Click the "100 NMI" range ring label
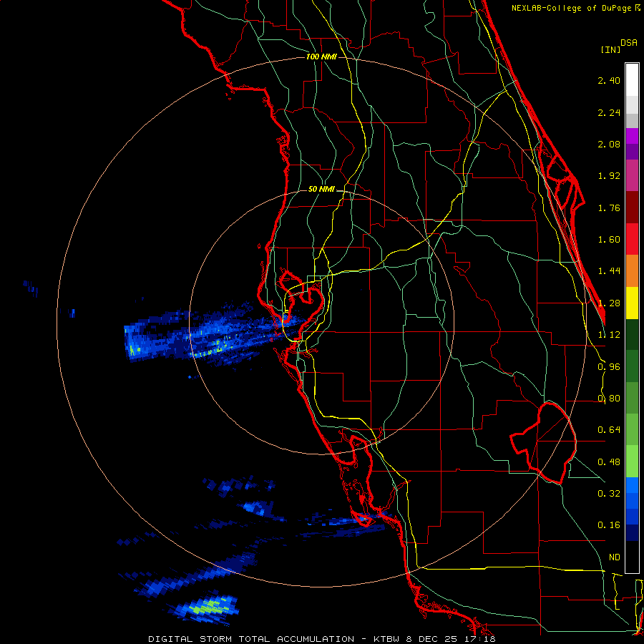This screenshot has height=644, width=644. pyautogui.click(x=321, y=57)
